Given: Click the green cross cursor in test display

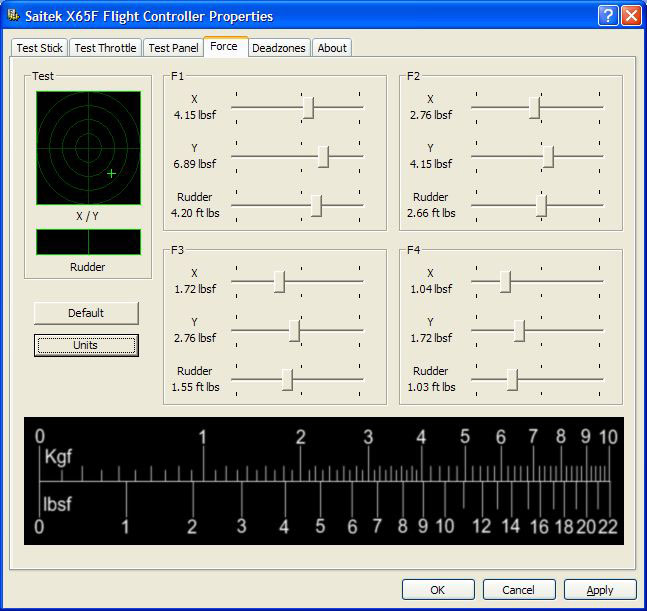Looking at the screenshot, I should pos(111,174).
